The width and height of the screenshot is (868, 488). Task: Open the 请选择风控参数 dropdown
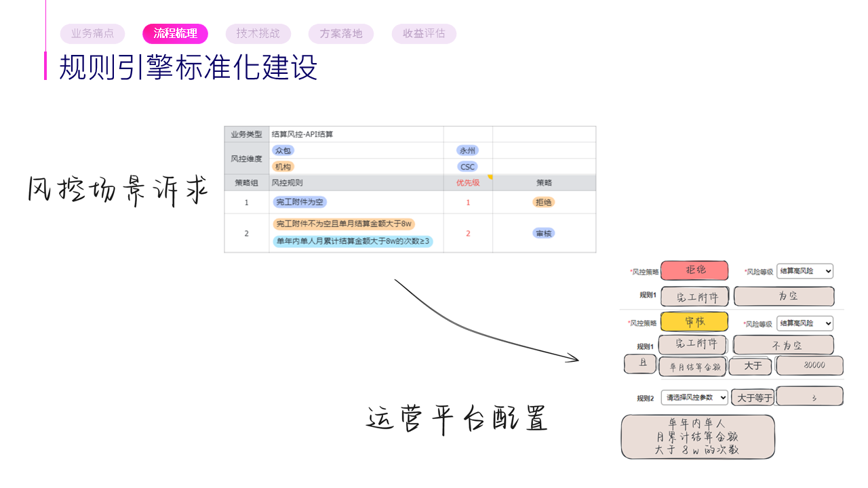point(694,398)
